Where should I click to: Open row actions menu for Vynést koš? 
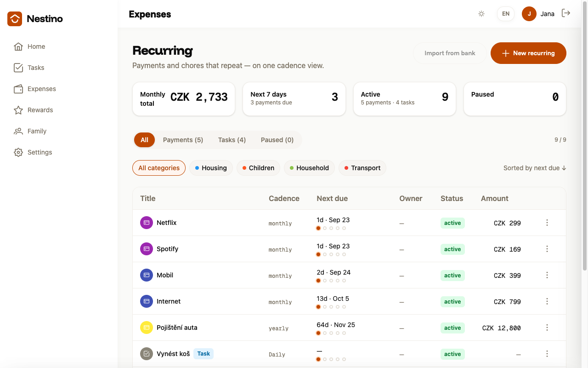(x=547, y=354)
